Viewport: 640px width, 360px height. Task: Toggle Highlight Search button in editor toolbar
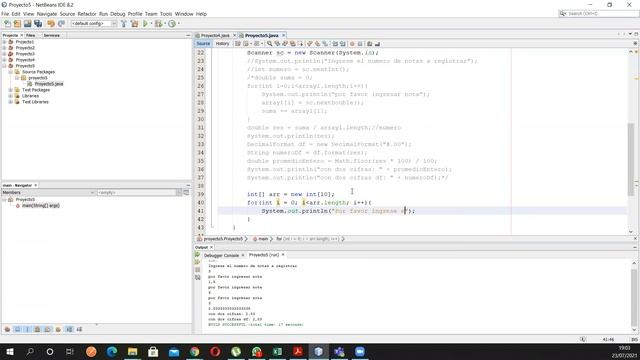coord(293,44)
